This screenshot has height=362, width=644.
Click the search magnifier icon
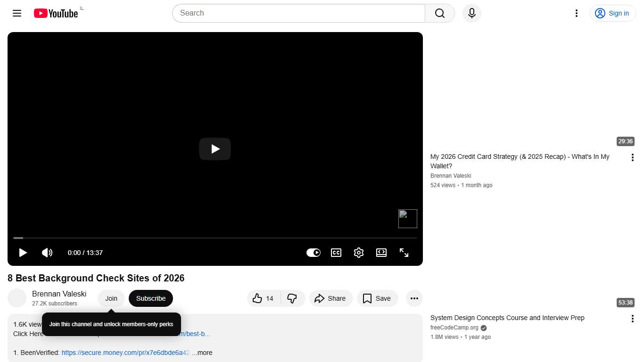point(439,13)
